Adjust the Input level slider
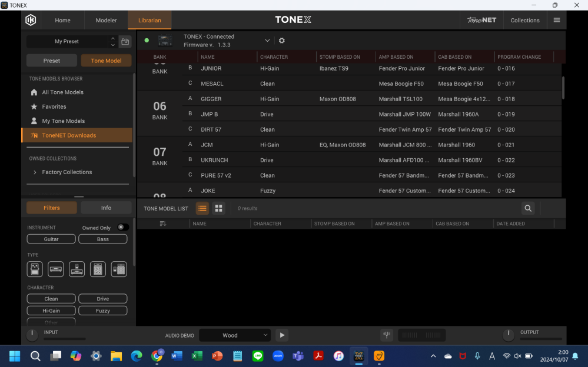This screenshot has height=367, width=588. pos(65,338)
